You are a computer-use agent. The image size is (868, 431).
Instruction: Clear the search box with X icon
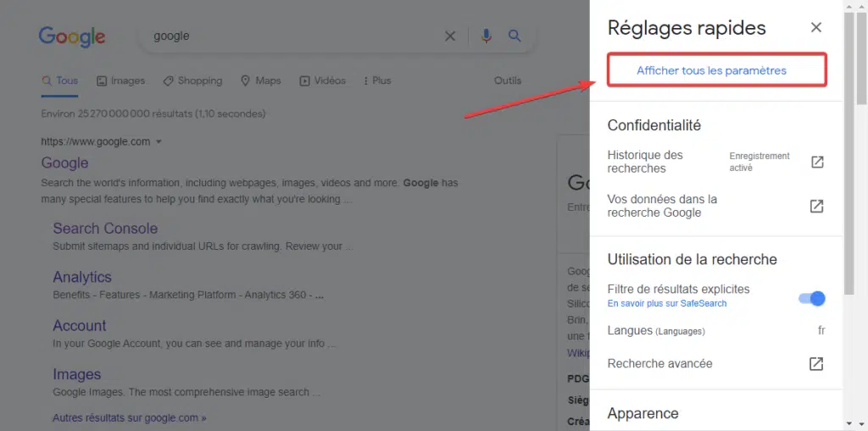pyautogui.click(x=450, y=36)
